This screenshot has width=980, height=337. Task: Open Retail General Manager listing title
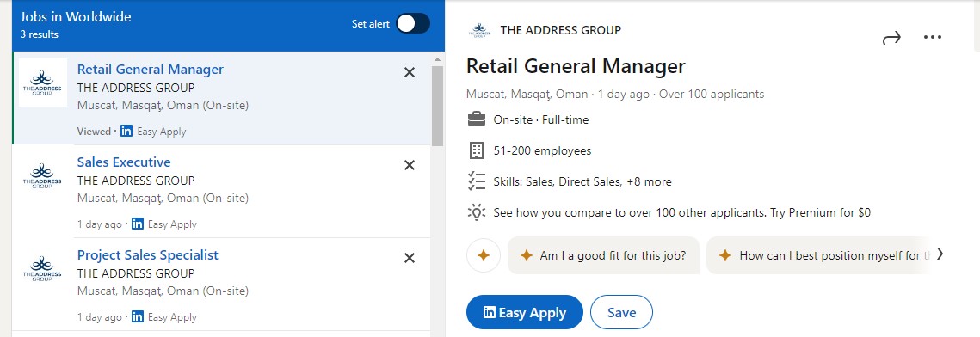point(150,70)
